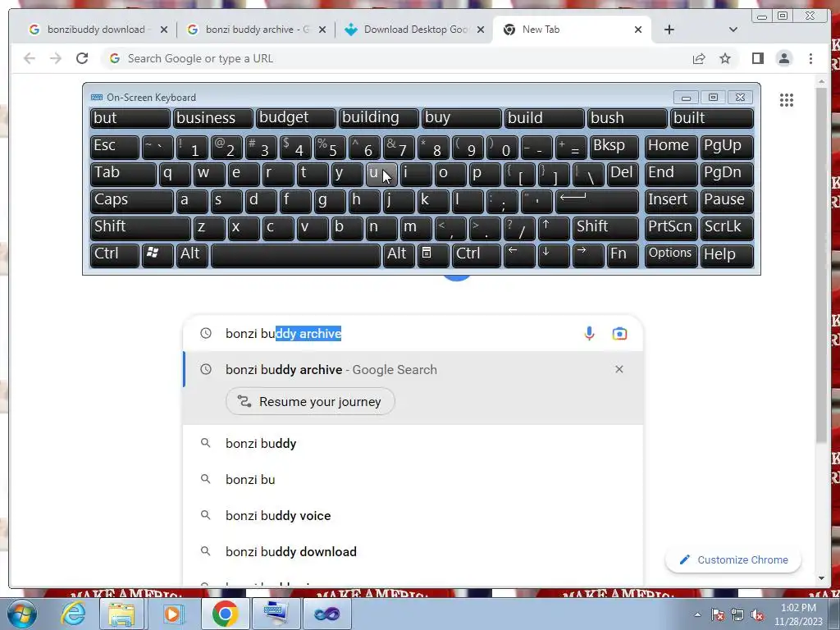This screenshot has width=840, height=630.
Task: Go back with the back arrow
Action: pyautogui.click(x=30, y=58)
